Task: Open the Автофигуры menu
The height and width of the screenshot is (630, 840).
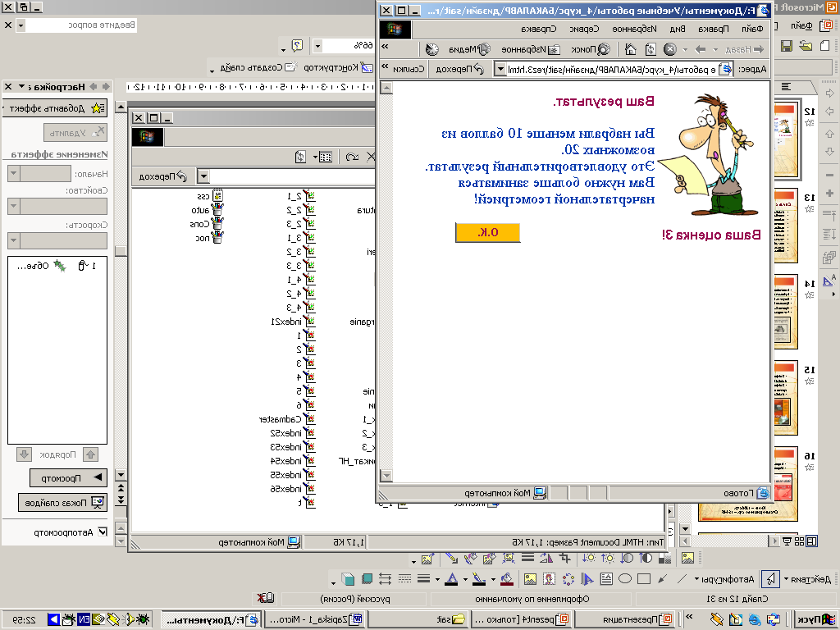Action: (x=724, y=578)
